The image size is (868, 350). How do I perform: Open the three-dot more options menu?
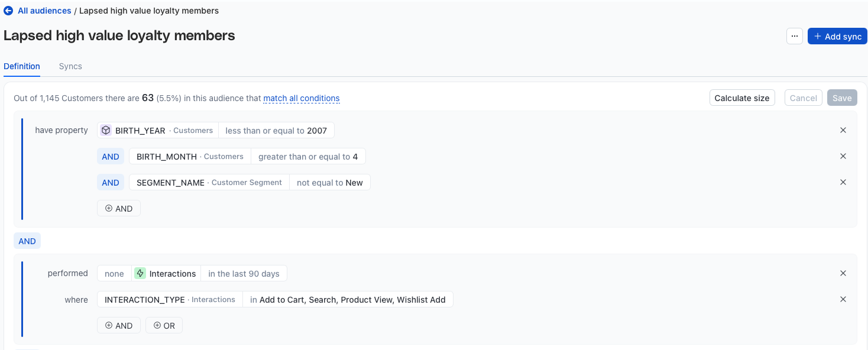pos(795,36)
